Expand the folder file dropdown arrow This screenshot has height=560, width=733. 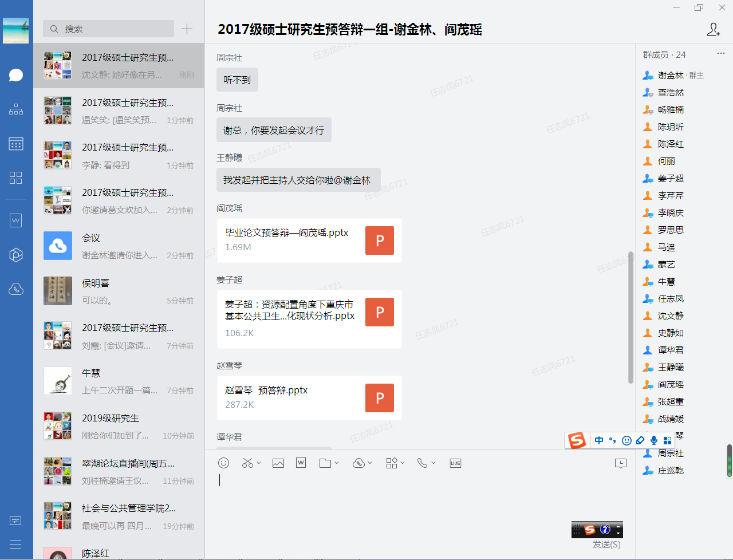[x=337, y=463]
